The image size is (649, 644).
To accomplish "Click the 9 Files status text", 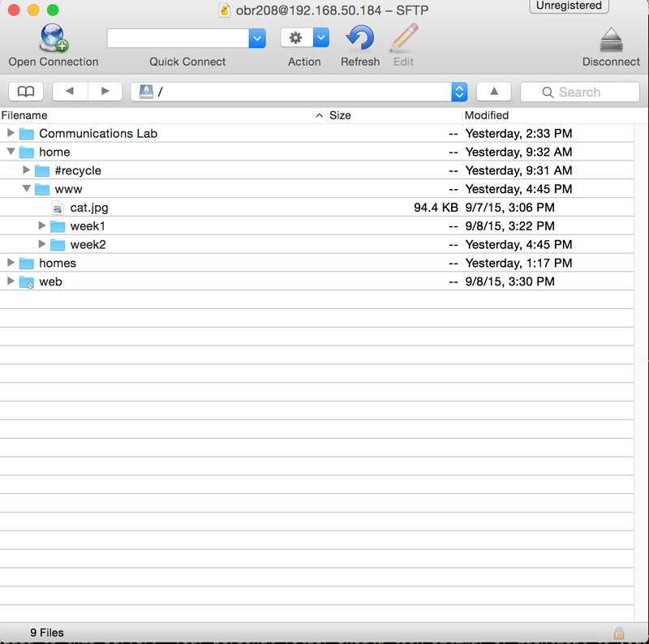I will click(x=47, y=633).
